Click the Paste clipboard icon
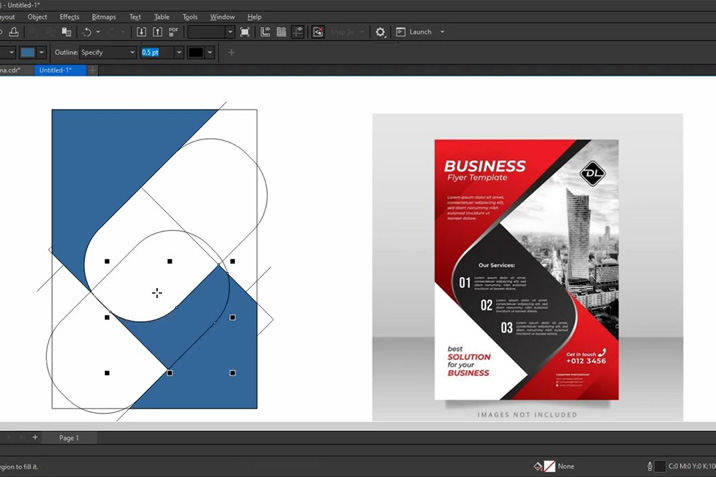Image resolution: width=716 pixels, height=477 pixels. [x=67, y=32]
